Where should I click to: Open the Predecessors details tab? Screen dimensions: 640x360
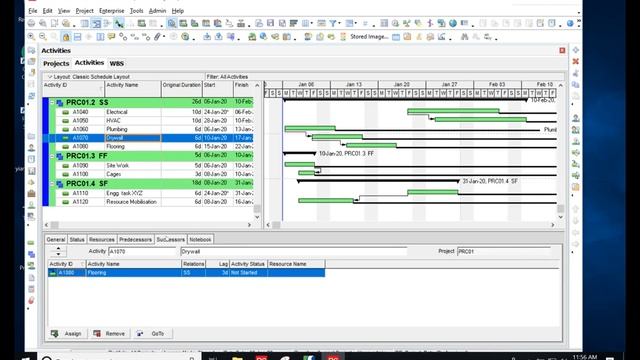(136, 240)
